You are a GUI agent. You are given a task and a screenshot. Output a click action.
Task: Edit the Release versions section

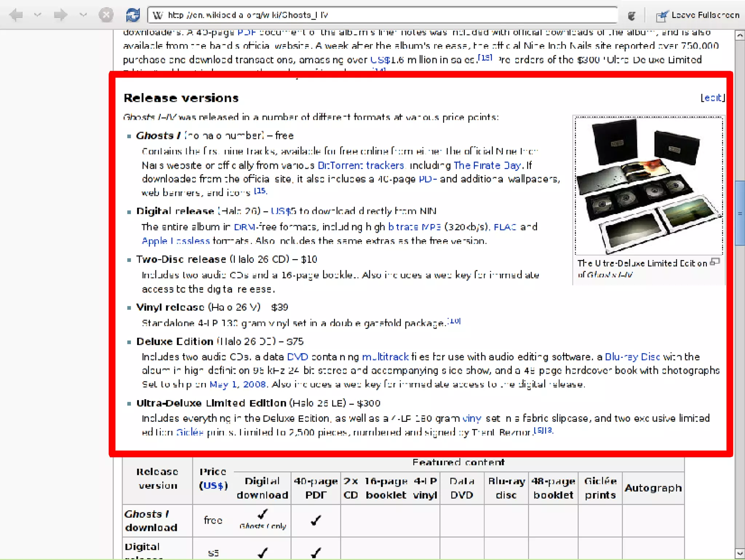(x=712, y=98)
